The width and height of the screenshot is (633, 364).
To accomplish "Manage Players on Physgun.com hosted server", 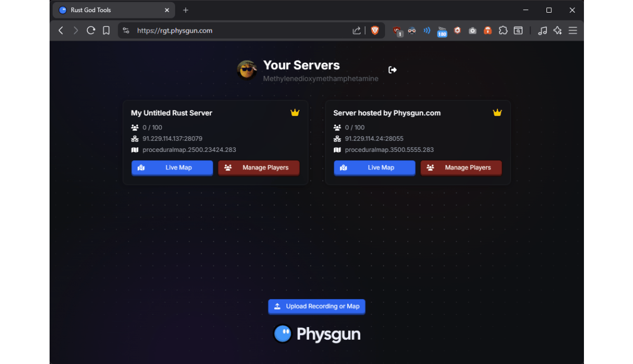I will (x=461, y=168).
